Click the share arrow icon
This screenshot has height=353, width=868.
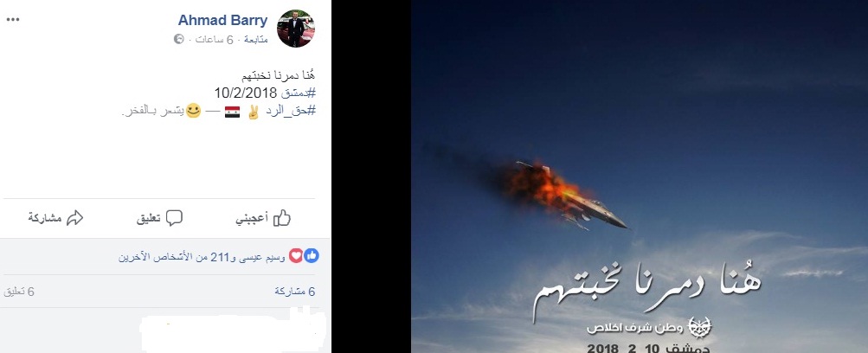pos(74,218)
